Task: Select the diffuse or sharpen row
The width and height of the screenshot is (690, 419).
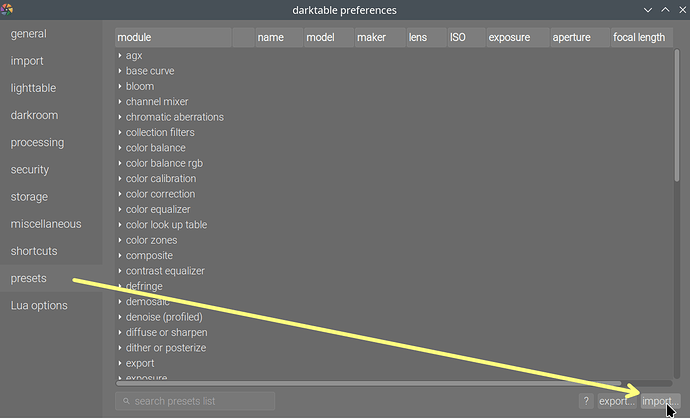Action: coord(394,333)
